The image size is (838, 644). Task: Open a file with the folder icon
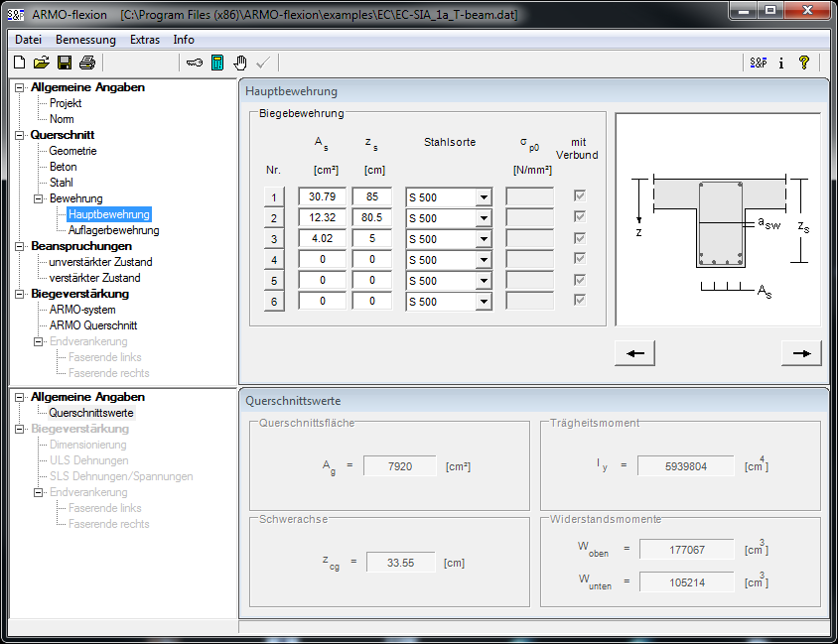41,63
